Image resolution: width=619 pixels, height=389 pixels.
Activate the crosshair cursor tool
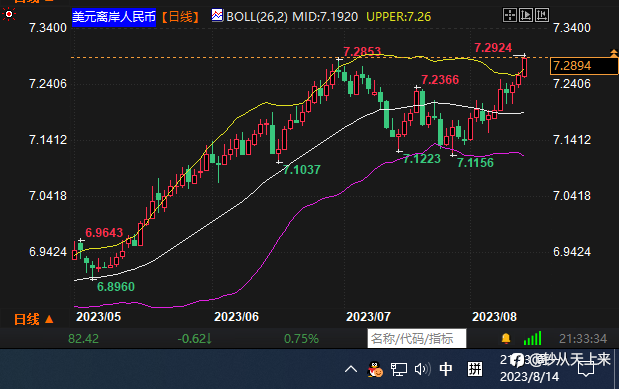(x=510, y=15)
